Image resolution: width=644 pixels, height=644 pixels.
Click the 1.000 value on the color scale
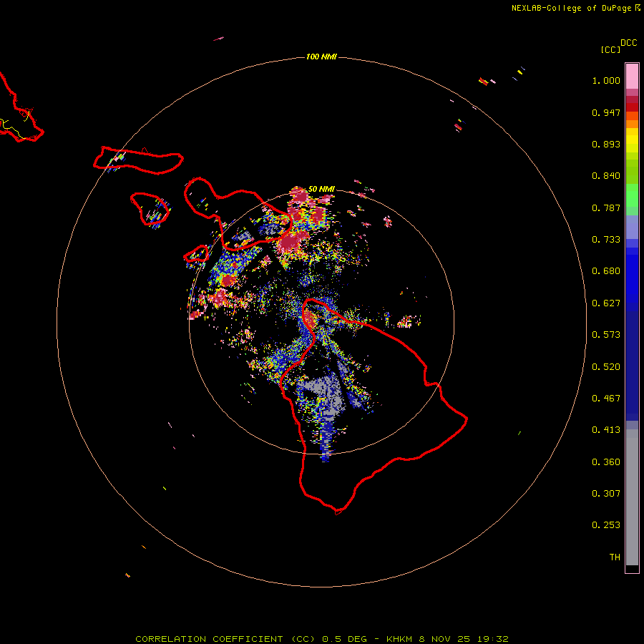606,80
